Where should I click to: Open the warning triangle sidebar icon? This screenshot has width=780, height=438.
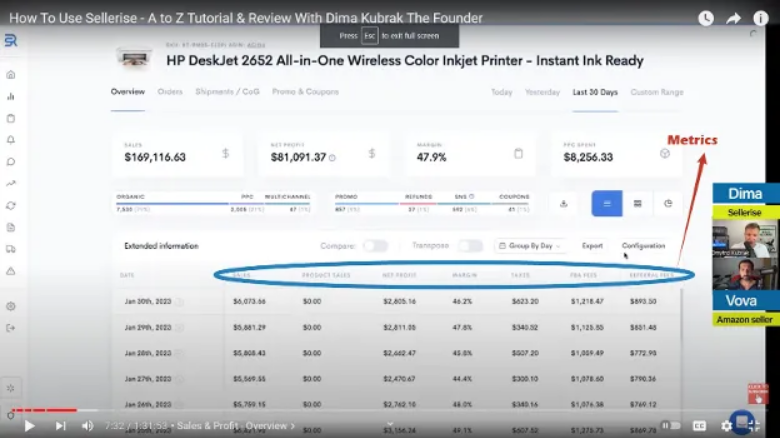click(10, 271)
